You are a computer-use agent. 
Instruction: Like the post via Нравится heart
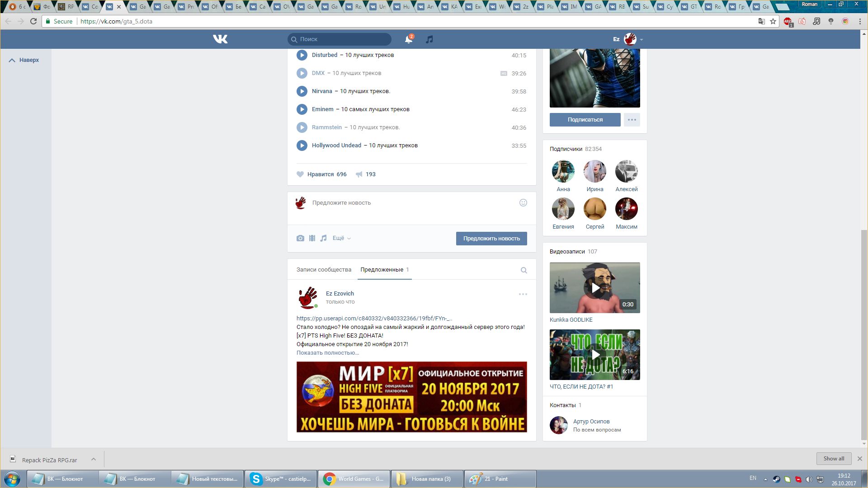[x=300, y=174]
